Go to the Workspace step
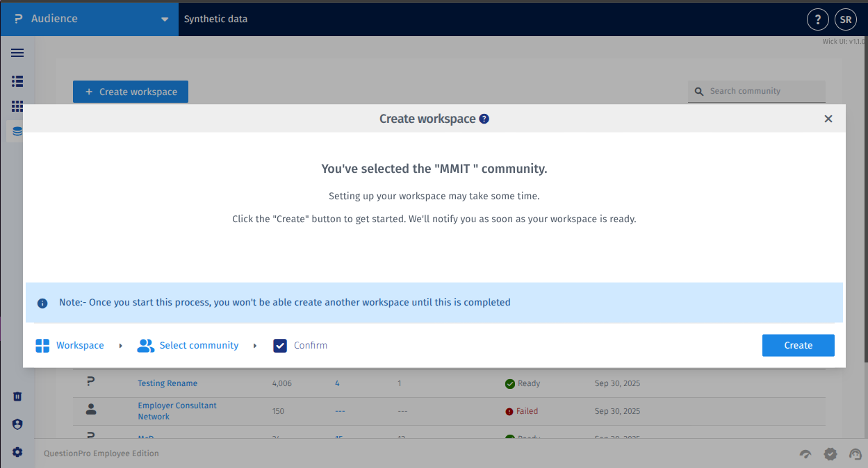This screenshot has width=868, height=468. 80,345
